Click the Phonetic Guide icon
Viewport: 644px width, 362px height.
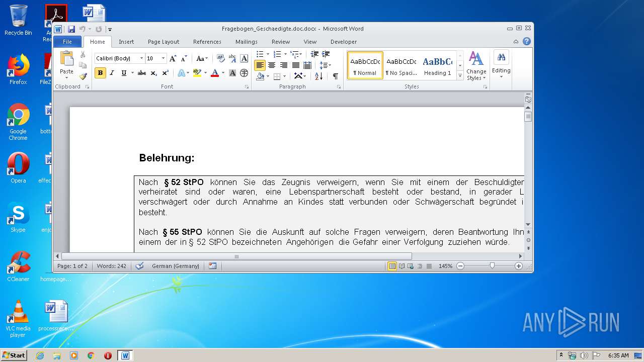pyautogui.click(x=232, y=58)
